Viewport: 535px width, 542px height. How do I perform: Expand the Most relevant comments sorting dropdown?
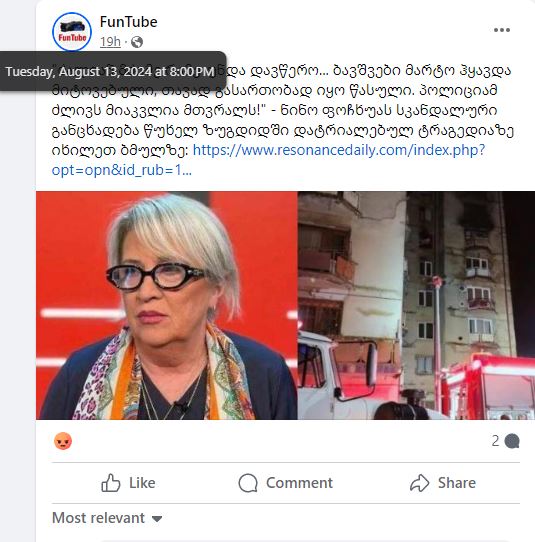click(107, 518)
